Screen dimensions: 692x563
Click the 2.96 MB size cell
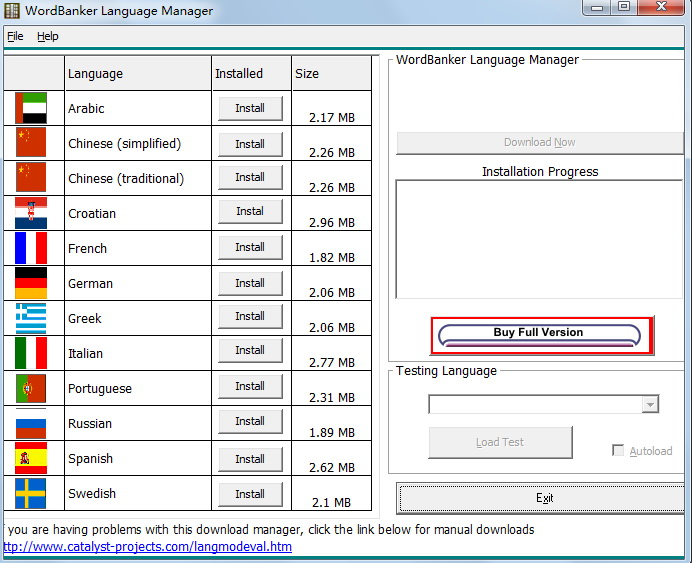point(332,214)
